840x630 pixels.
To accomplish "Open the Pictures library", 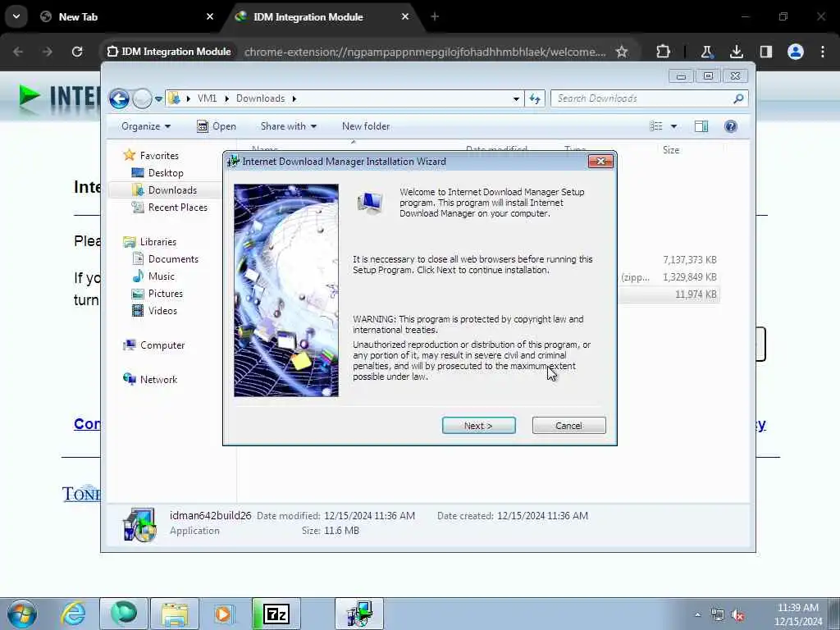I will pos(165,294).
